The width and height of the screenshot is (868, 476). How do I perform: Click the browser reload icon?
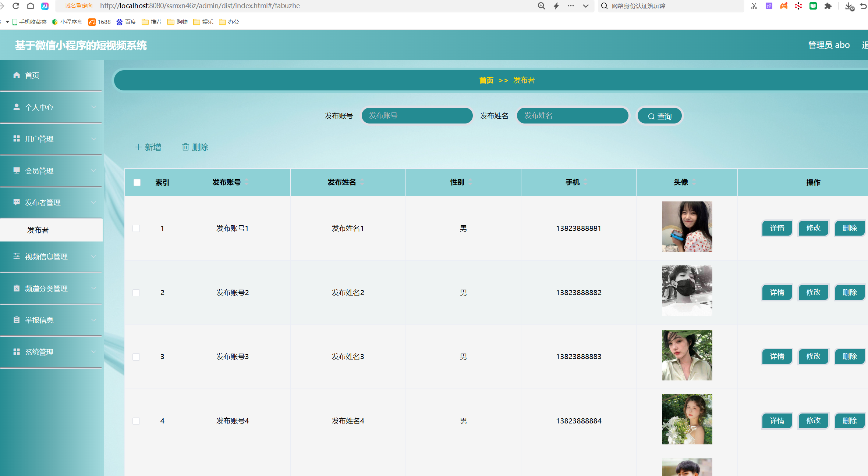tap(16, 6)
